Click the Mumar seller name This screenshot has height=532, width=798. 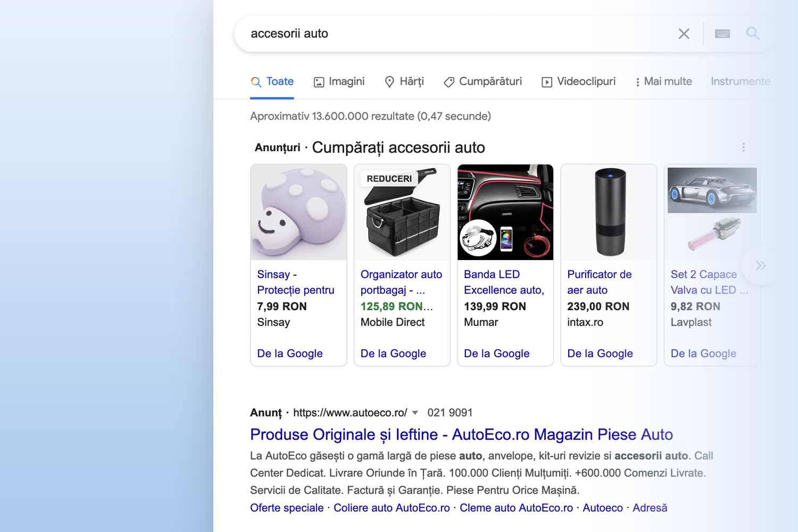[481, 322]
